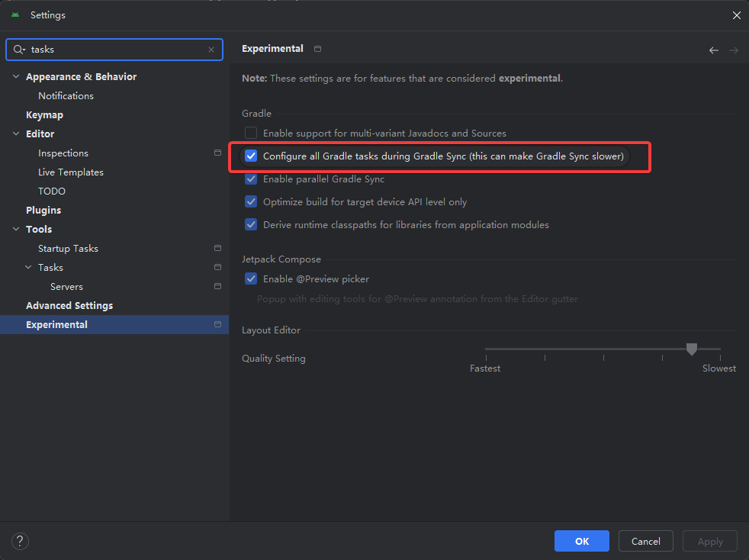Viewport: 749px width, 560px height.
Task: Open help with the question mark button
Action: click(x=20, y=541)
